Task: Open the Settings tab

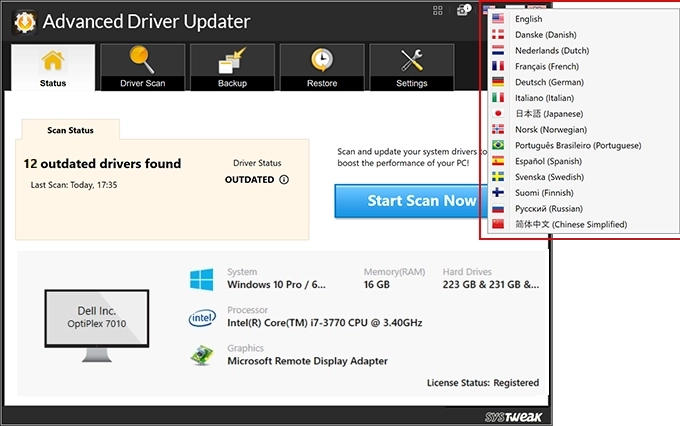Action: point(412,67)
